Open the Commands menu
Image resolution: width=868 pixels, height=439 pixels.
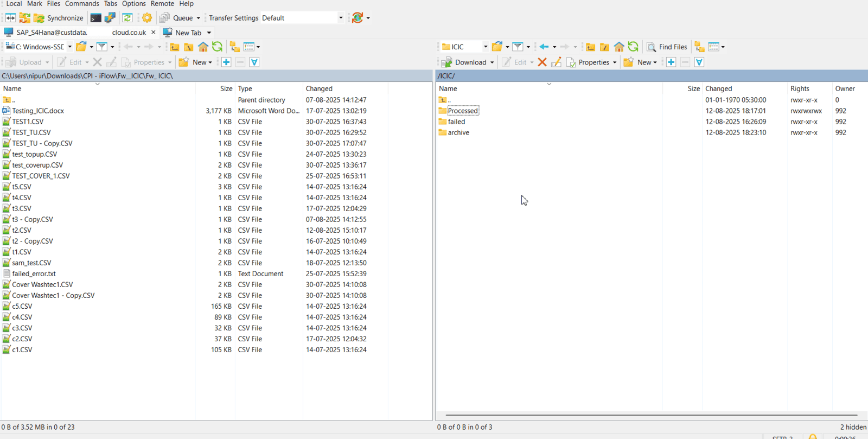tap(82, 4)
